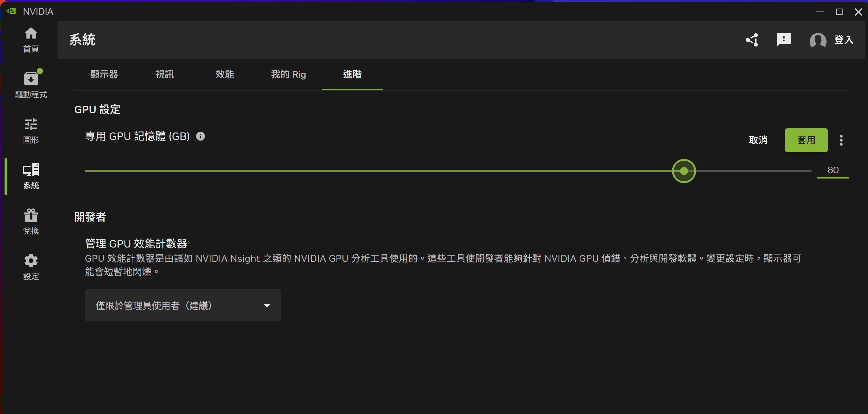Image resolution: width=868 pixels, height=414 pixels.
Task: Click the green 套用 apply button
Action: 806,140
